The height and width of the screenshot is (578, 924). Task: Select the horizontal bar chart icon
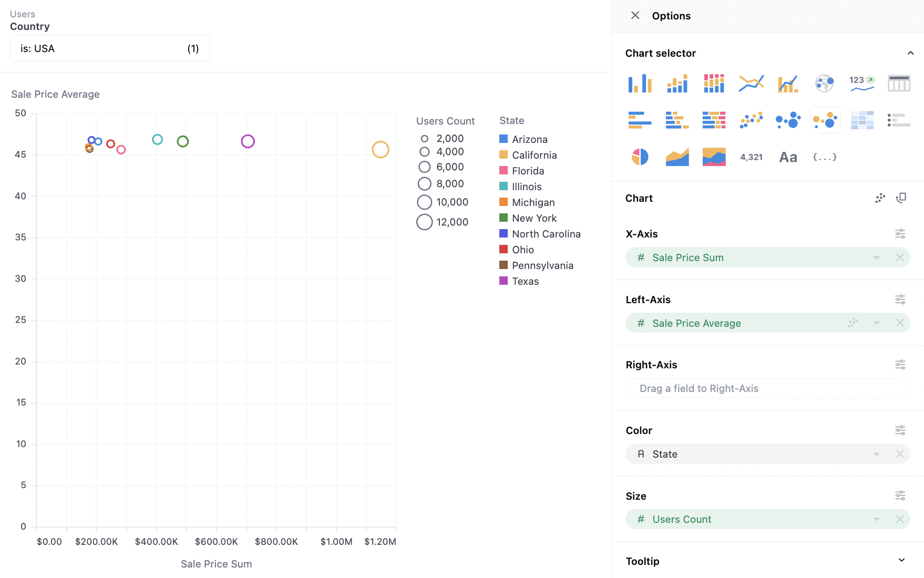[640, 120]
